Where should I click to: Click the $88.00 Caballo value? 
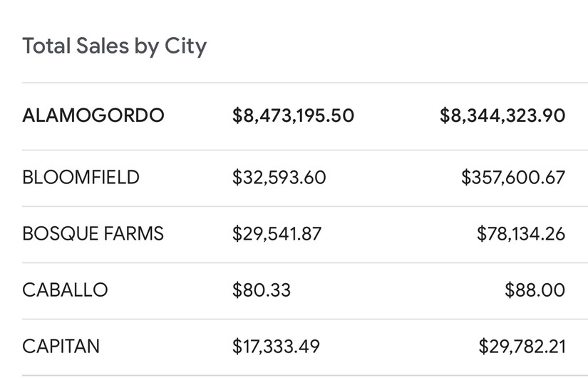pyautogui.click(x=535, y=290)
